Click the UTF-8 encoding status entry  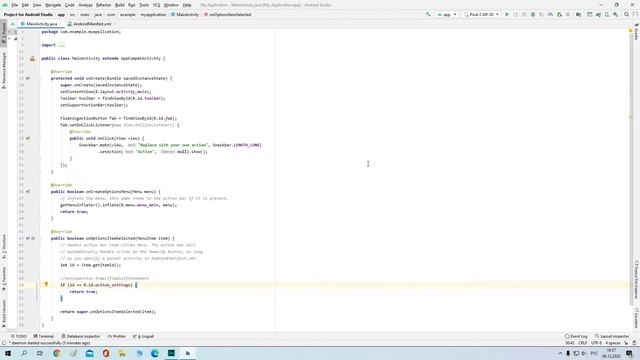(596, 343)
